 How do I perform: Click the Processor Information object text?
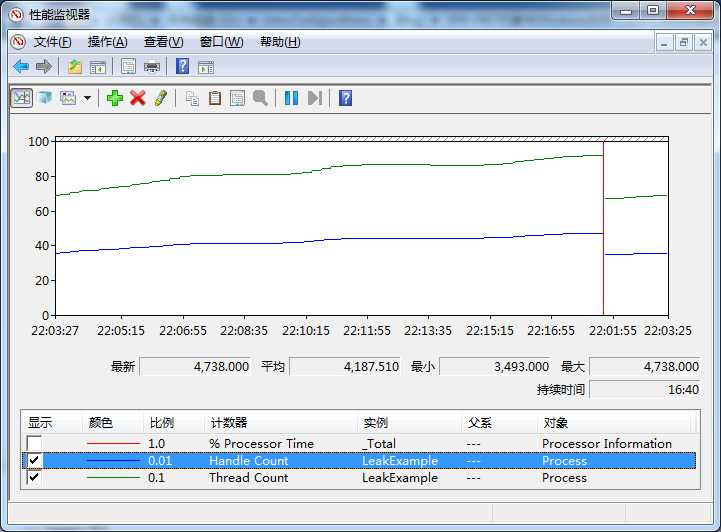(607, 443)
